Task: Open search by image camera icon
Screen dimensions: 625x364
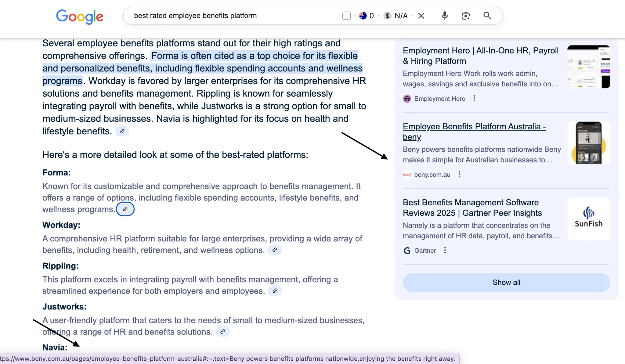Action: point(465,16)
